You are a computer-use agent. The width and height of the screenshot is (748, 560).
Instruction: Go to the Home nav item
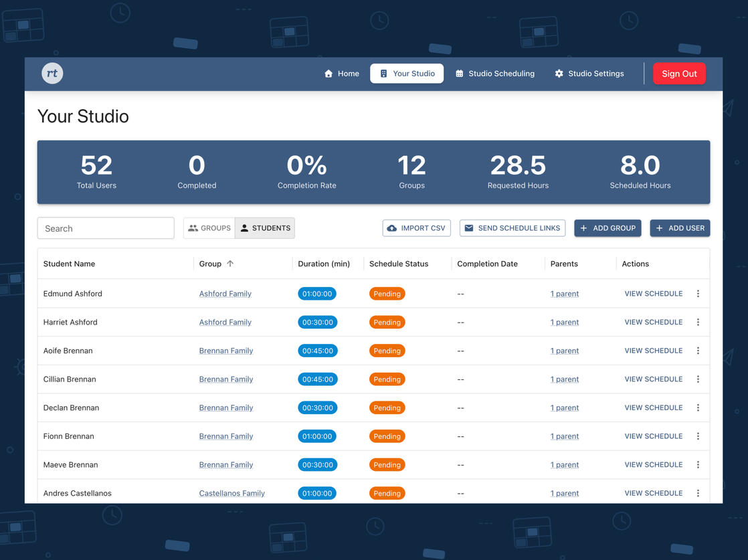[342, 74]
